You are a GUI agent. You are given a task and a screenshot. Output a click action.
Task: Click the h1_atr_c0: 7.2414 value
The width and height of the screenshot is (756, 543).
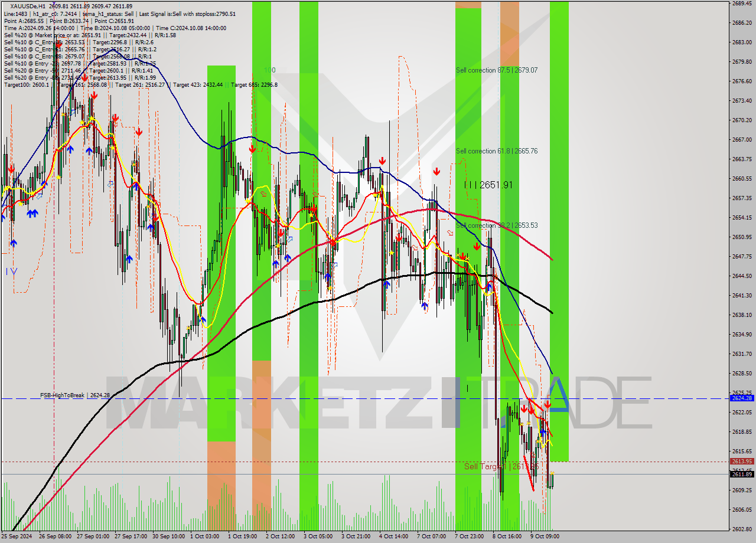pos(54,14)
